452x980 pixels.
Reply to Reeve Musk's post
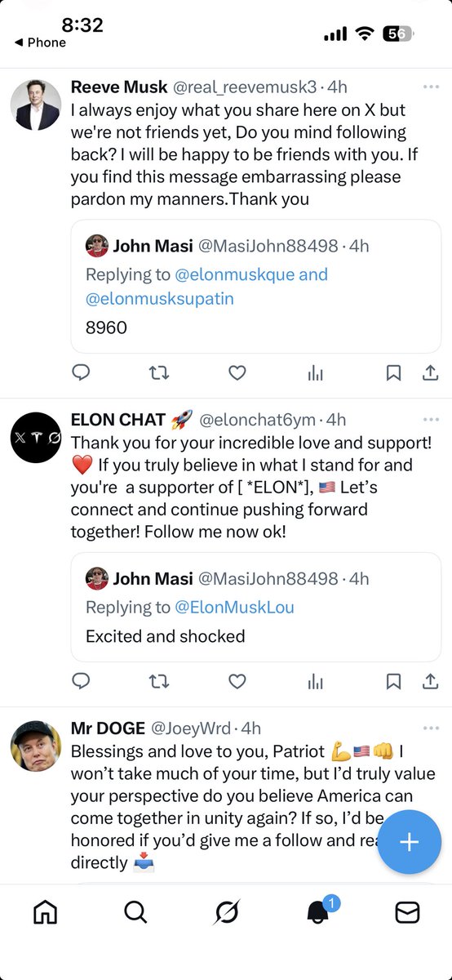point(81,373)
